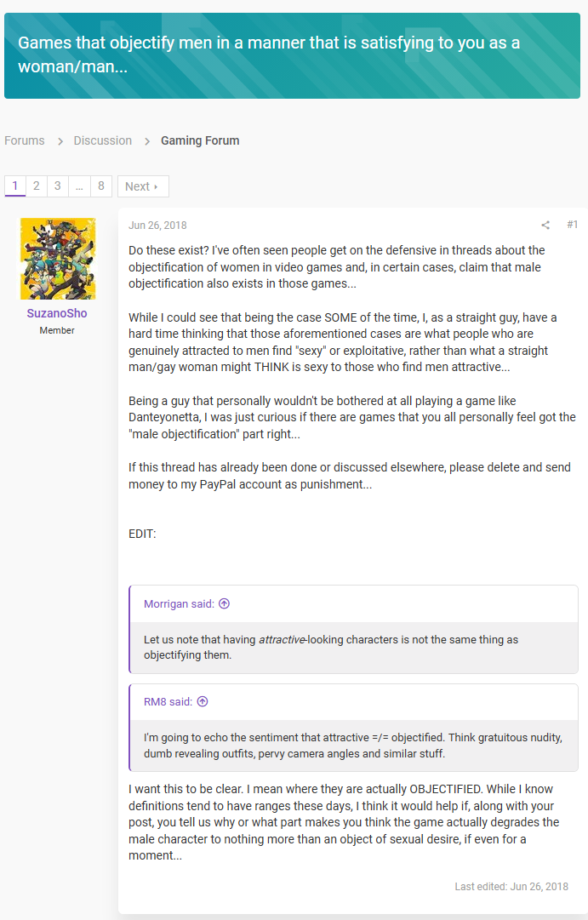Click the 'RM8 said:' quote header

168,702
